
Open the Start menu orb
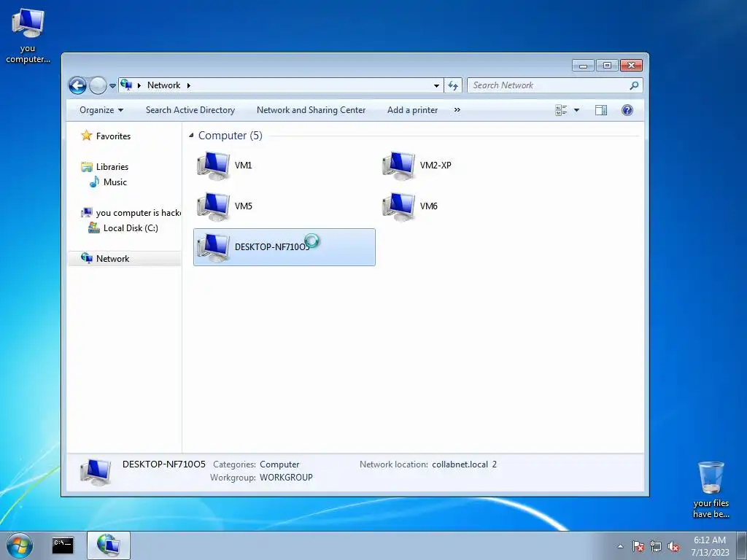click(20, 545)
